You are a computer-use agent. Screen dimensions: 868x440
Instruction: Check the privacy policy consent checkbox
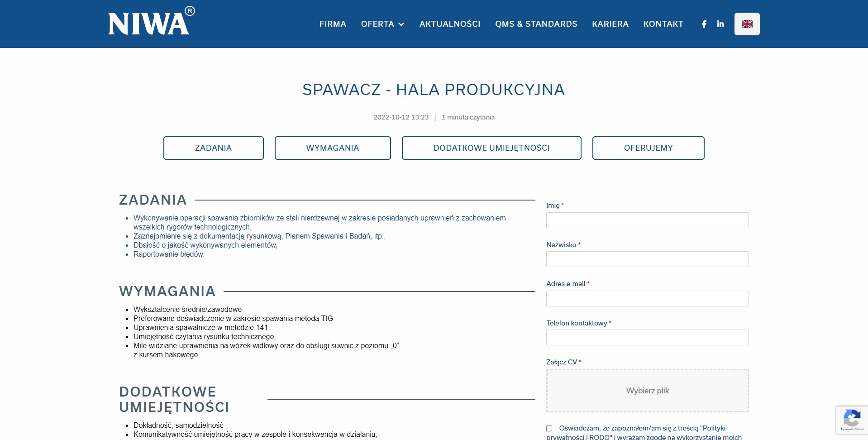pyautogui.click(x=549, y=428)
